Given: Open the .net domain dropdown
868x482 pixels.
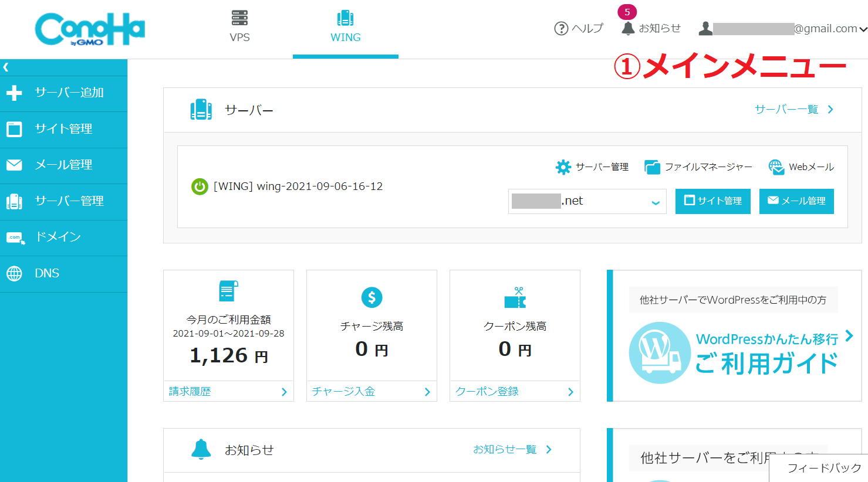Looking at the screenshot, I should tap(587, 201).
